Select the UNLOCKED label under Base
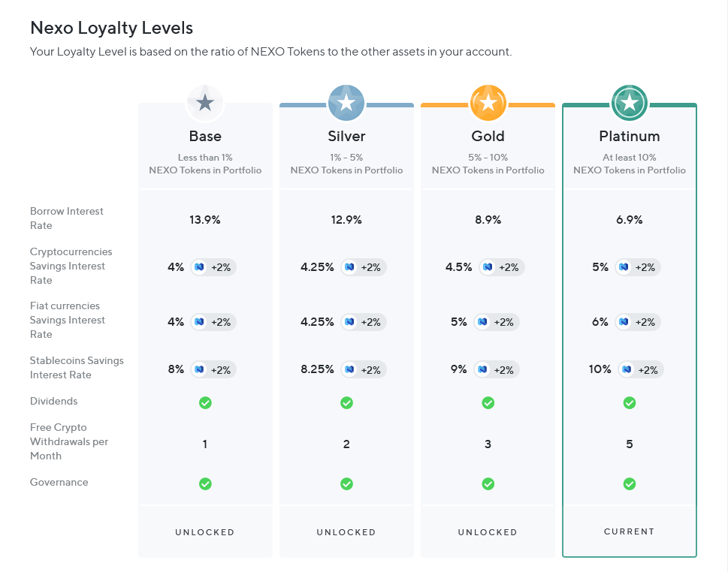 205,532
